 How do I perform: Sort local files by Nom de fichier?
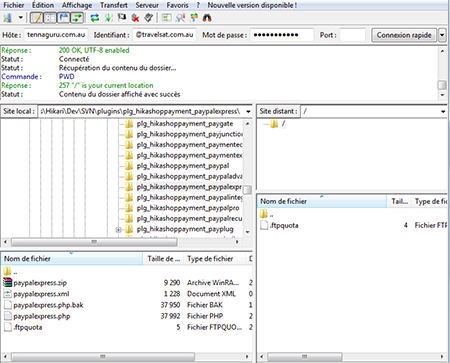[72, 259]
